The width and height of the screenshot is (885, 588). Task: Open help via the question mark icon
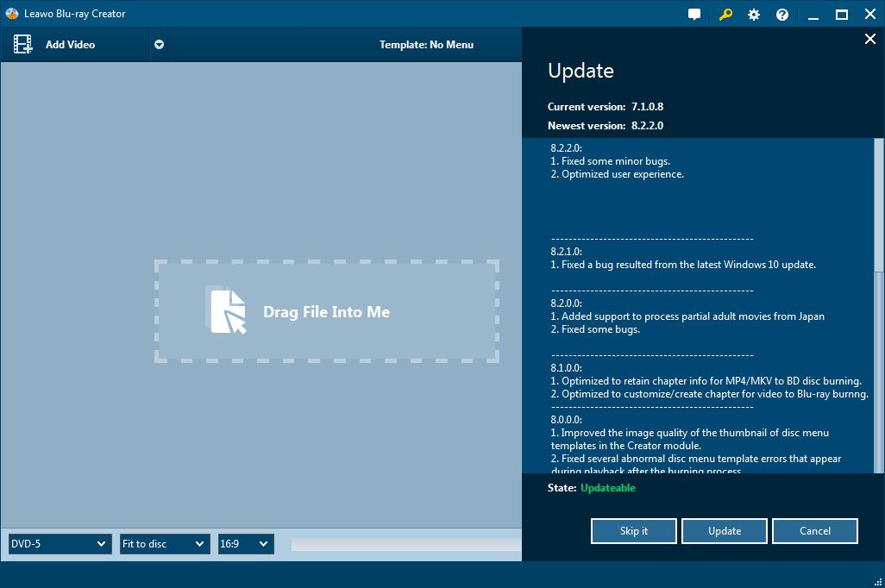[x=782, y=15]
